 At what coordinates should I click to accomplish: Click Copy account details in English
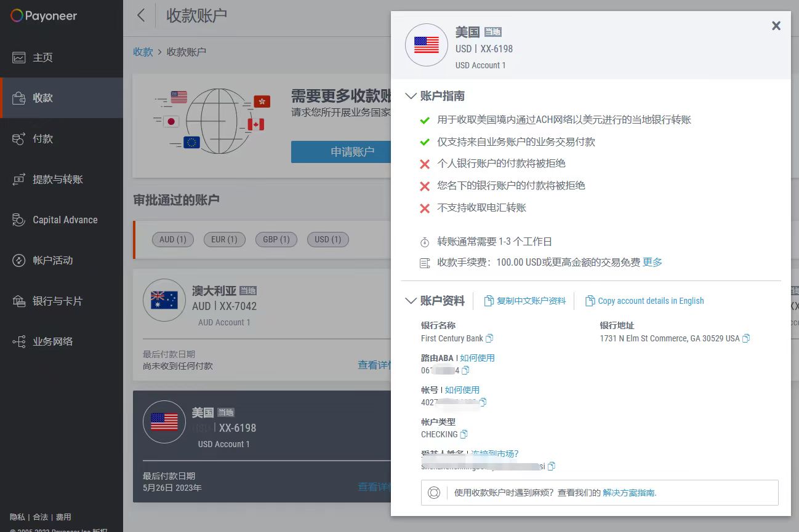(x=644, y=301)
